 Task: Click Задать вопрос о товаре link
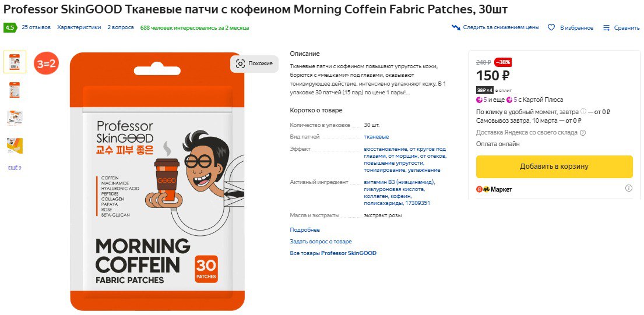(x=321, y=242)
